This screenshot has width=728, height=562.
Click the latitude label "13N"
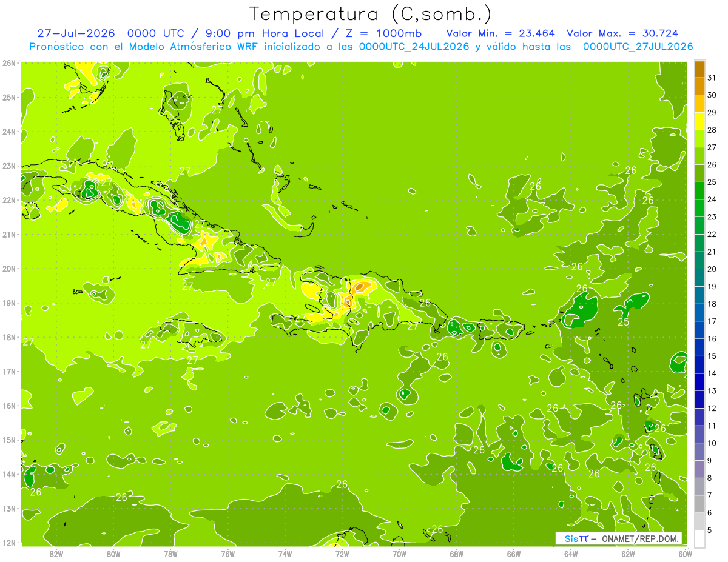click(x=9, y=508)
